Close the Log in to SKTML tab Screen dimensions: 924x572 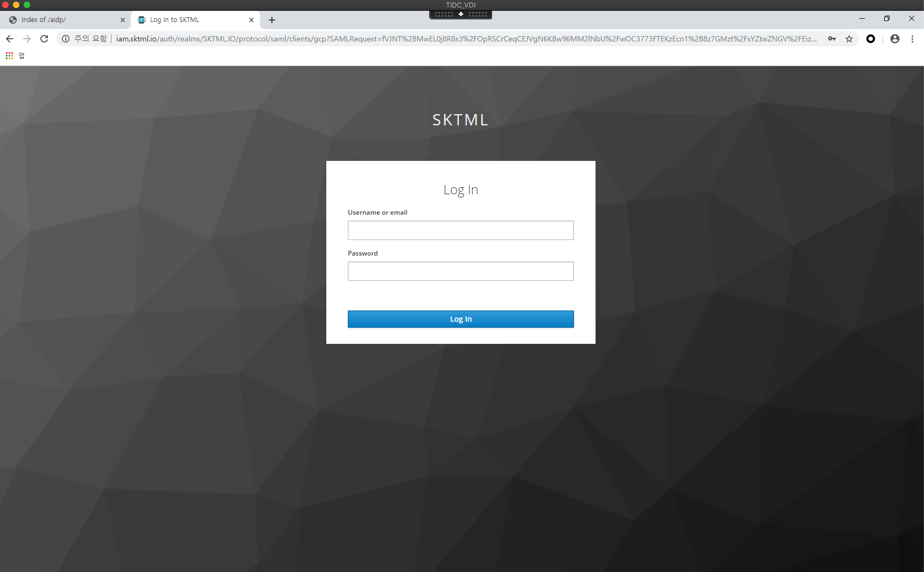pyautogui.click(x=251, y=20)
